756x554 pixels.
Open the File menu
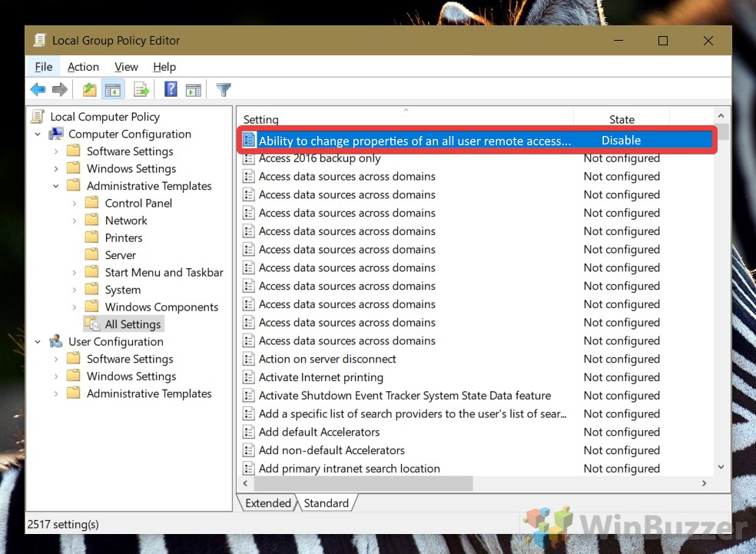[43, 67]
